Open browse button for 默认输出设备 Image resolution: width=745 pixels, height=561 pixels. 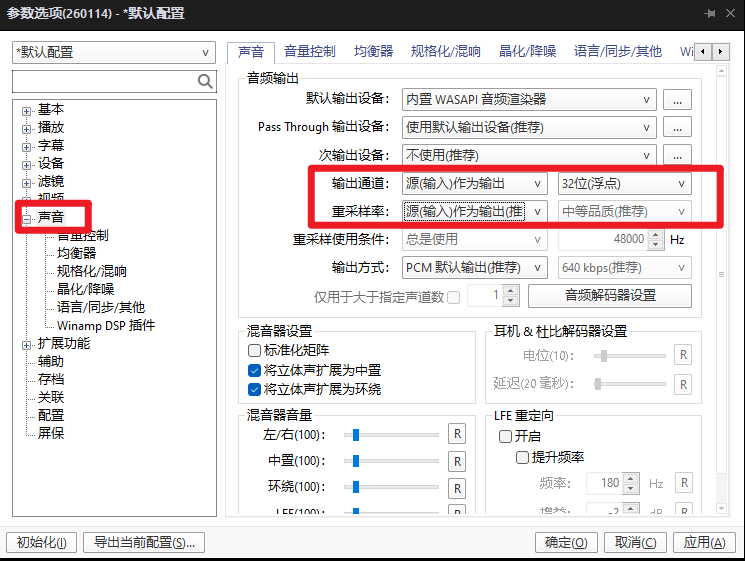click(x=677, y=100)
